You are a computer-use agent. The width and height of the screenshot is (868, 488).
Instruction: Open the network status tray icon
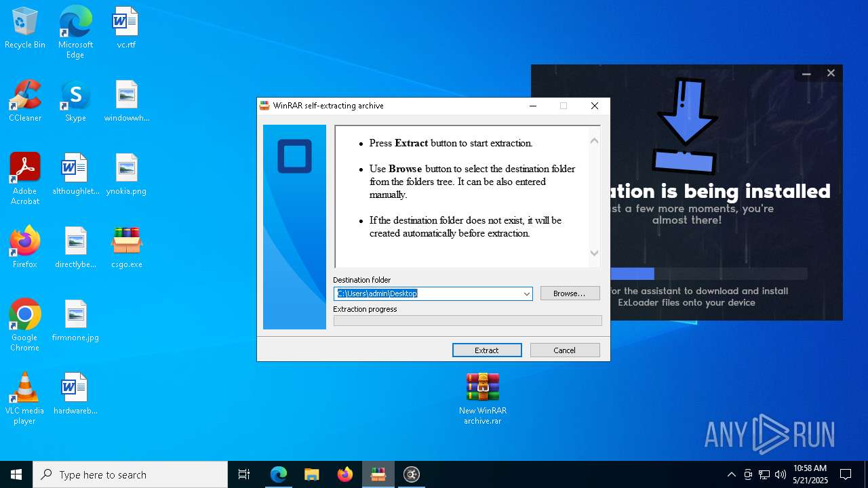click(764, 474)
